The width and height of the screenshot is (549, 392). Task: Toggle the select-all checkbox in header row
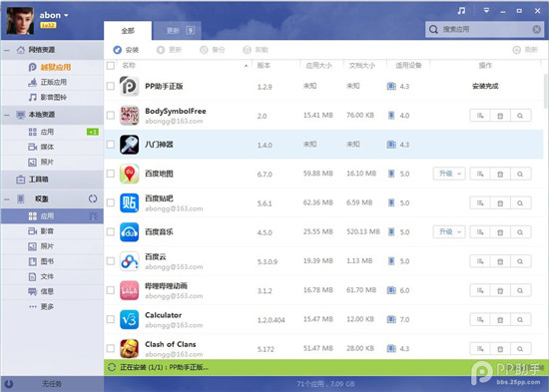point(111,66)
